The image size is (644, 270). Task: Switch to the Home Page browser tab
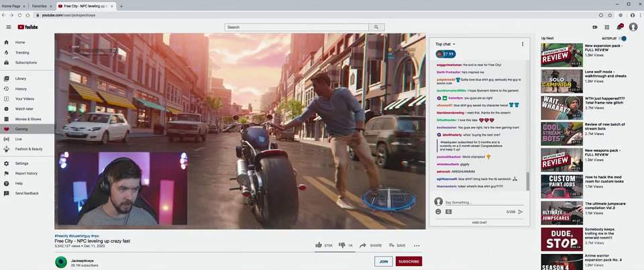pos(13,6)
